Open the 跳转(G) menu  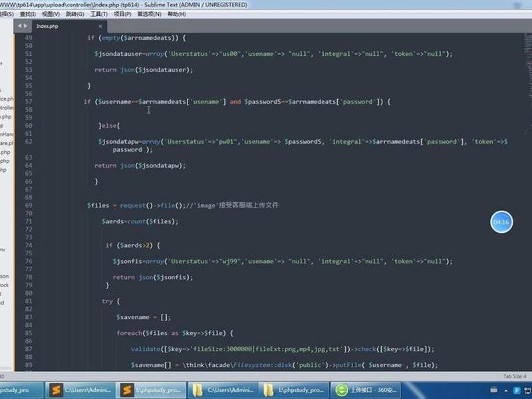(75, 14)
